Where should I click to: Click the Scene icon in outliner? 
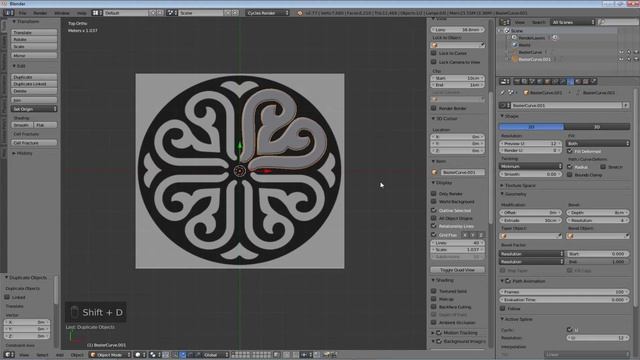507,31
